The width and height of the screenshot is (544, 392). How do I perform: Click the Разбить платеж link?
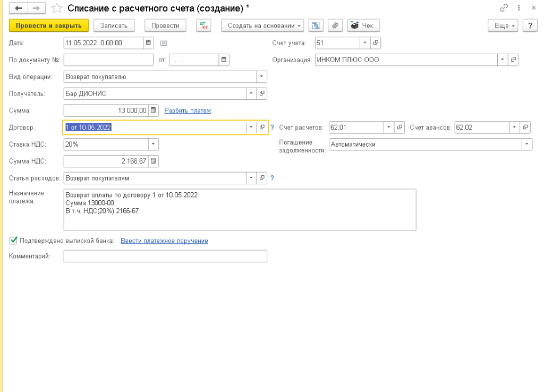(188, 110)
